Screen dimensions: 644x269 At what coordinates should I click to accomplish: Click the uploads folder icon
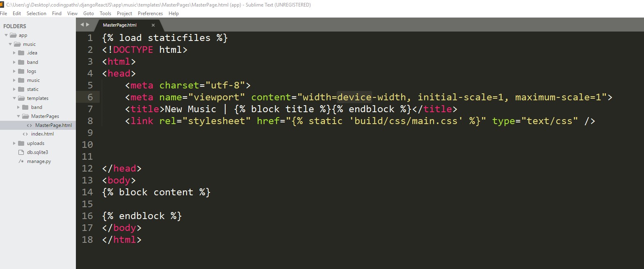coord(21,143)
